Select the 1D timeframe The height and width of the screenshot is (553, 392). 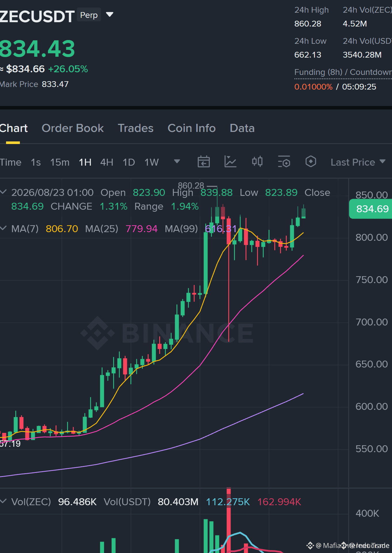coord(129,162)
